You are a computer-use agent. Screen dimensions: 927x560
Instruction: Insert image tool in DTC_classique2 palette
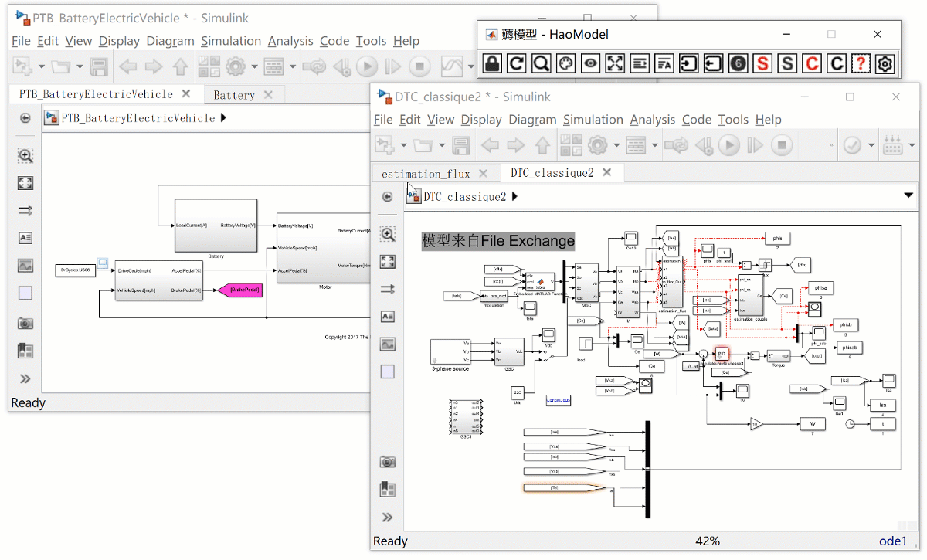388,344
